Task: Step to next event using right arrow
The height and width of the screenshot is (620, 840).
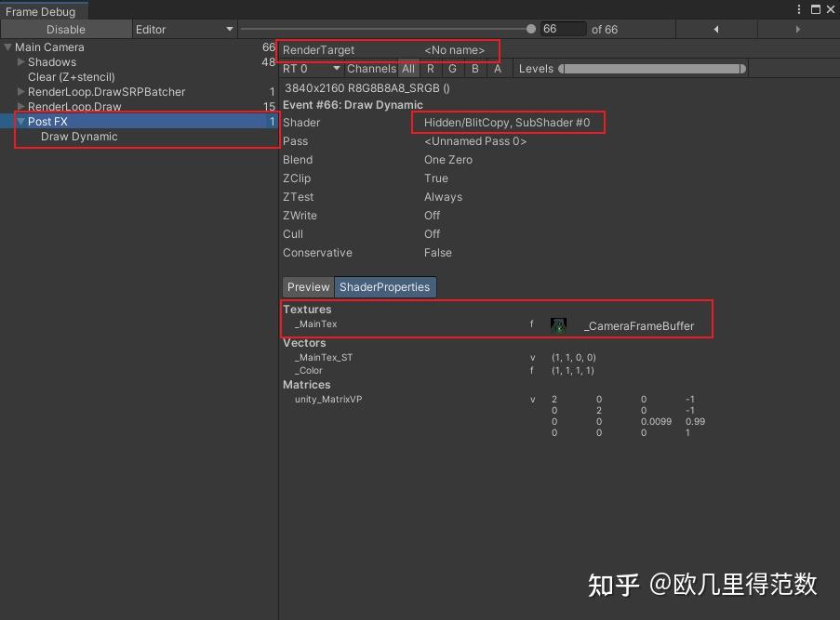Action: pos(797,29)
